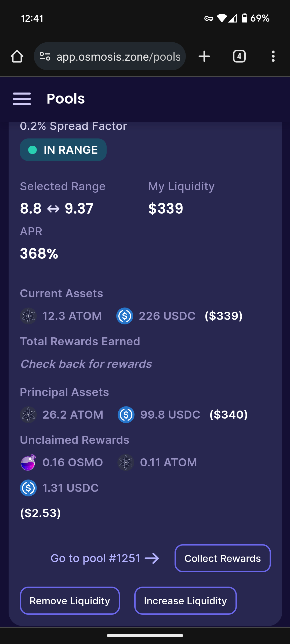
Task: Tap the ATOM icon under Current Assets
Action: (28, 316)
